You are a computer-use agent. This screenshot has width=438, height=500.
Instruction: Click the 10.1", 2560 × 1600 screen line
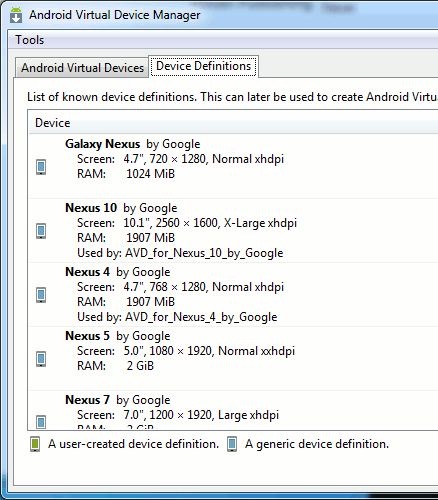pyautogui.click(x=187, y=223)
